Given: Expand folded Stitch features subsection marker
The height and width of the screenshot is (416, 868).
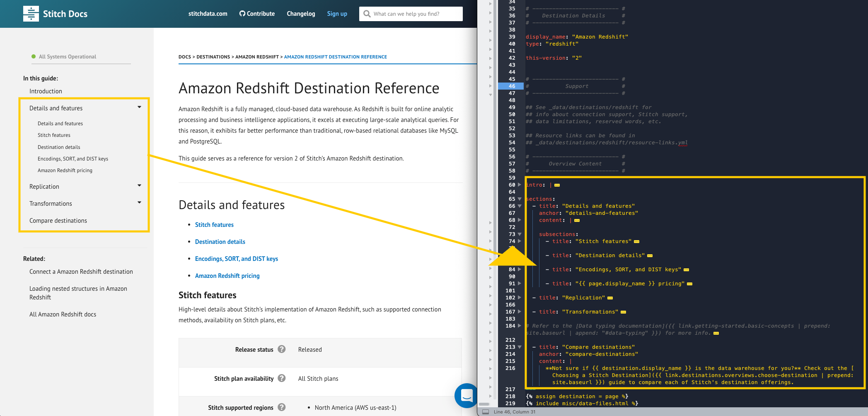Looking at the screenshot, I should point(636,241).
